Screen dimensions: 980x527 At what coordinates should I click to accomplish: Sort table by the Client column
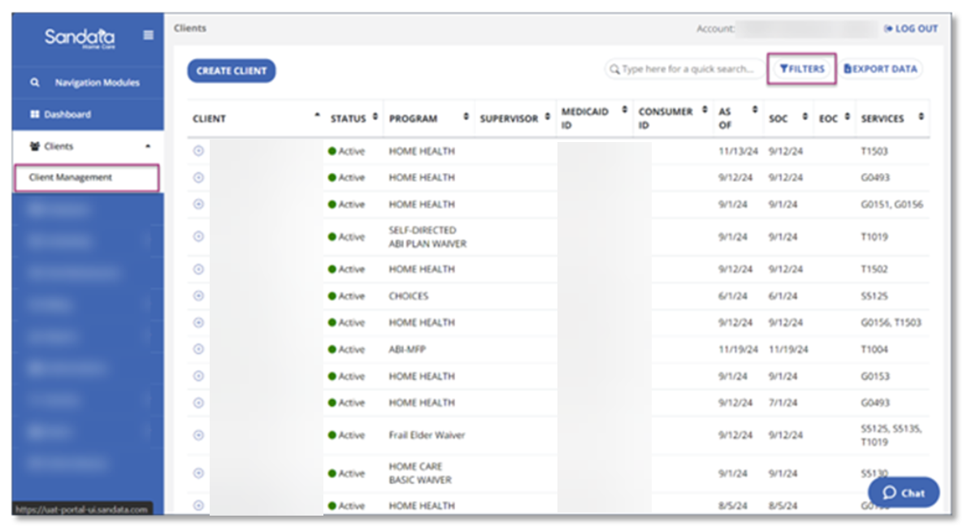pos(210,119)
